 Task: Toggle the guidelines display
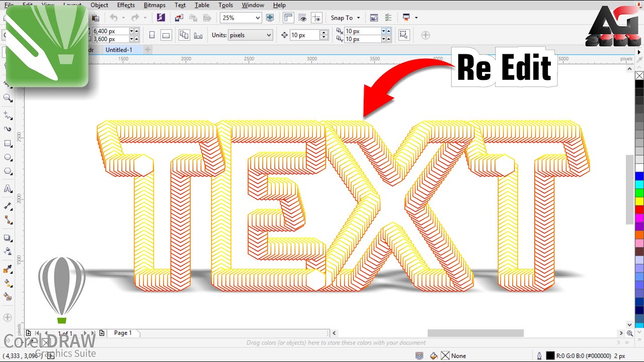pos(316,18)
